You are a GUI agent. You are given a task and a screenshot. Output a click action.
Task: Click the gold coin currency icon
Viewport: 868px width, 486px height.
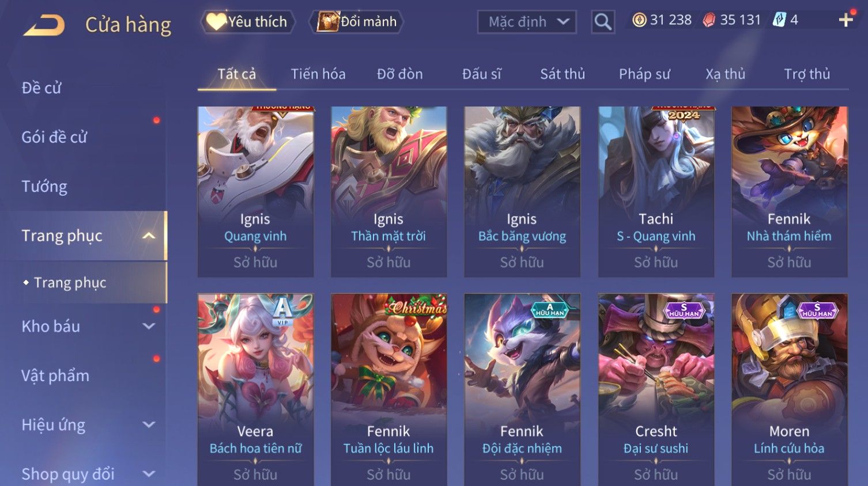pyautogui.click(x=639, y=20)
